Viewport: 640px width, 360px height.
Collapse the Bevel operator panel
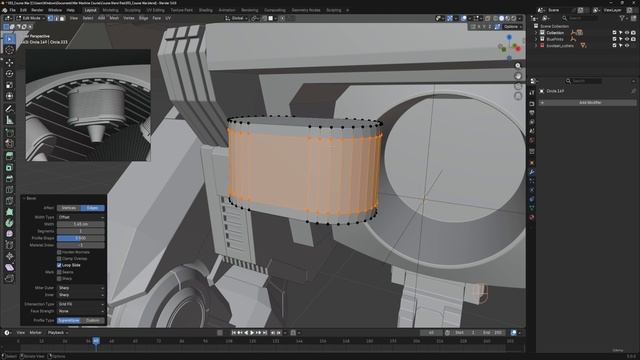point(24,198)
